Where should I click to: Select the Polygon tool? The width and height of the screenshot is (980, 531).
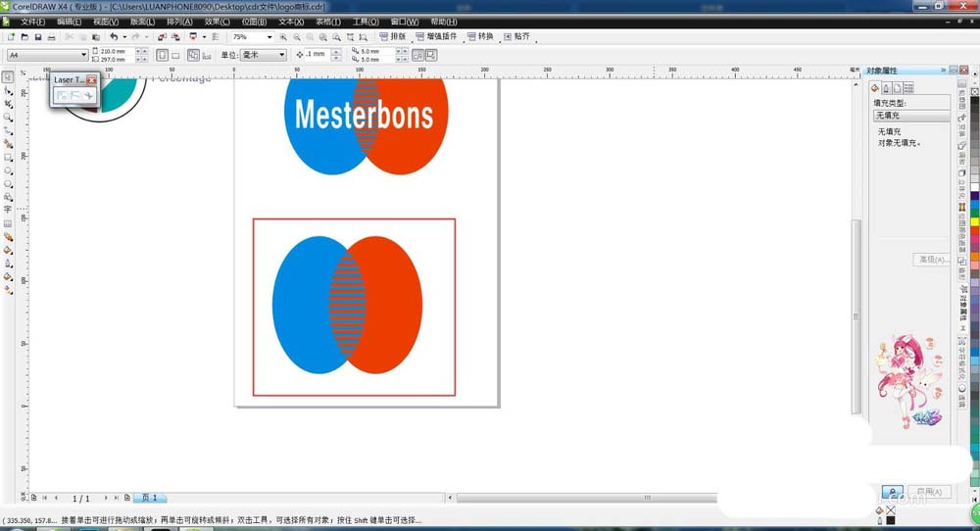8,183
